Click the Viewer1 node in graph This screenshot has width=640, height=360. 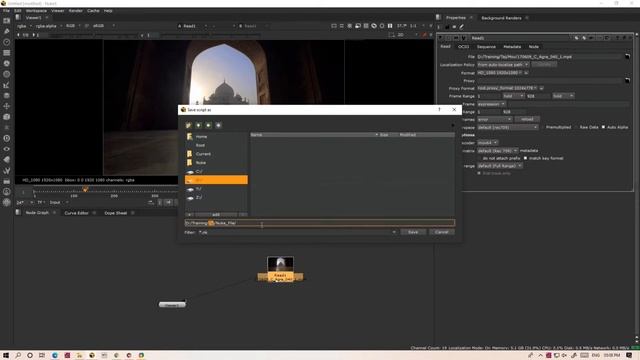(172, 304)
